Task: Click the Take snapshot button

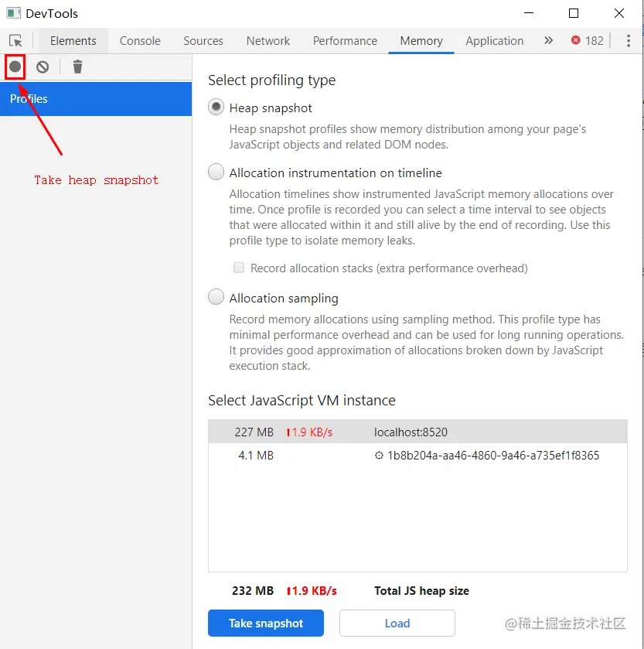Action: tap(265, 623)
